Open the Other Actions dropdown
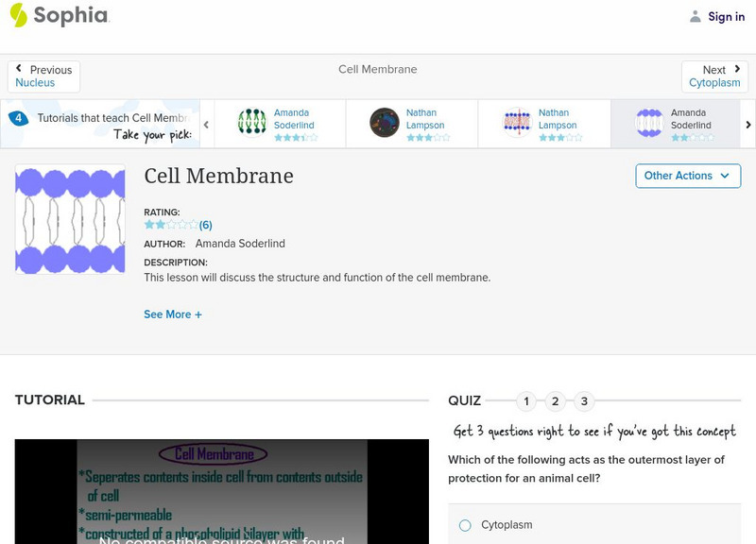 click(687, 176)
